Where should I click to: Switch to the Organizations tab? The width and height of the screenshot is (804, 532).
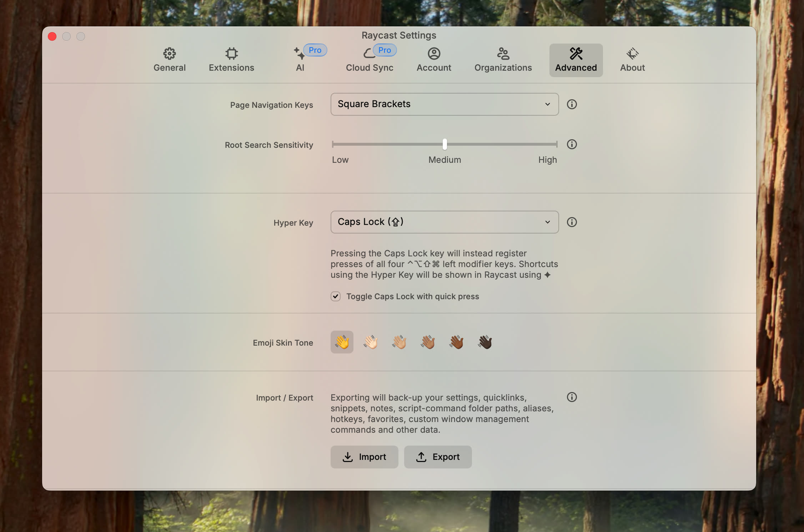[x=503, y=60]
